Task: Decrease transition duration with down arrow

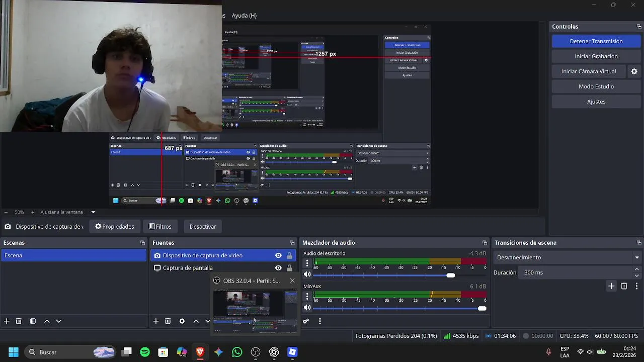Action: 637,276
